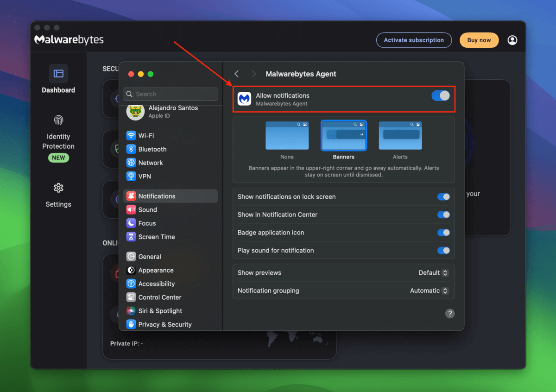Toggle Allow notifications switch
Viewport: 556px width, 392px height.
tap(441, 95)
